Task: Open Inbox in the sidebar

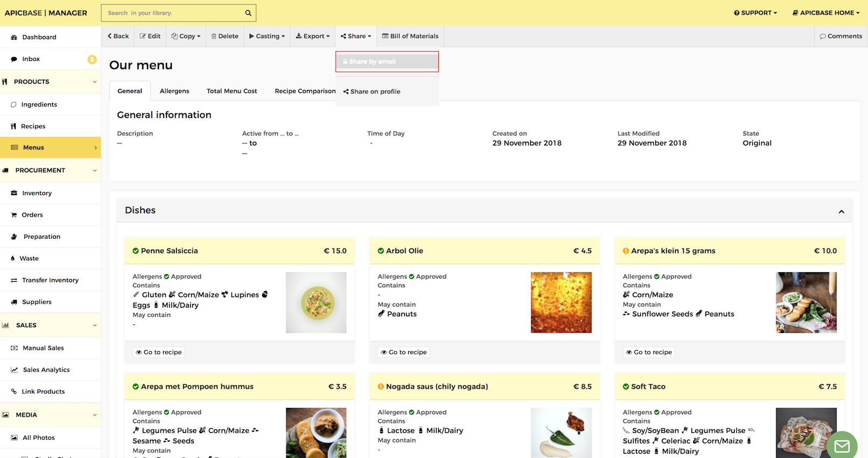Action: (50, 59)
